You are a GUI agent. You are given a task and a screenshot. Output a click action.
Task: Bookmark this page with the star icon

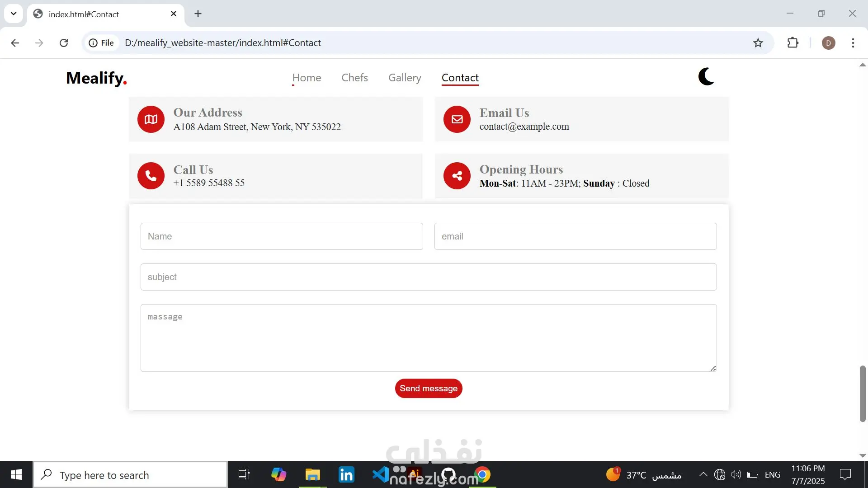point(758,43)
